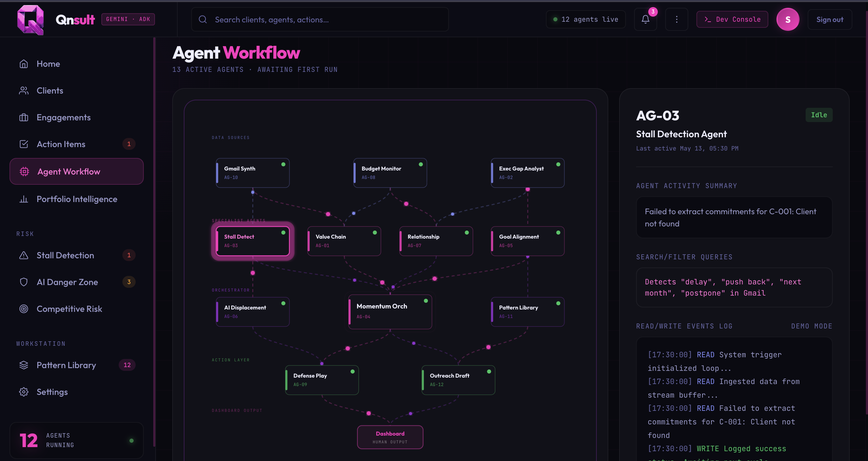Screen dimensions: 868x461
Task: Select the Gmail Synth AG-10 node
Action: (253, 173)
